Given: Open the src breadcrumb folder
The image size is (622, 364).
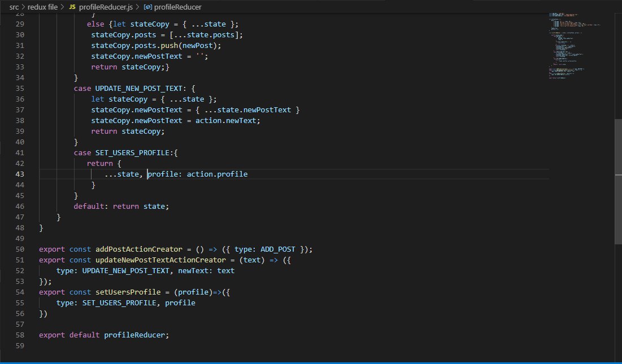Looking at the screenshot, I should point(14,7).
